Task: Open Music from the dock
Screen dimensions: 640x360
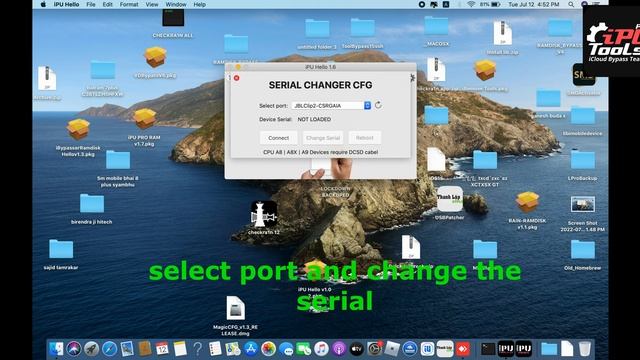Action: coord(321,349)
